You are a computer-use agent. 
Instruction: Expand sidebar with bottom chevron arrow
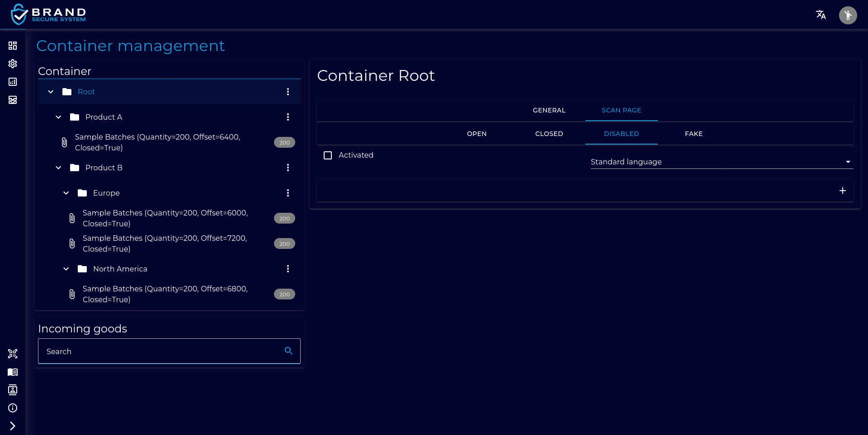tap(13, 426)
